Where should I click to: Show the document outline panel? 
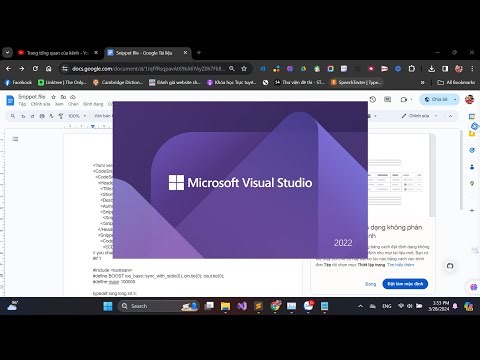pos(15,139)
